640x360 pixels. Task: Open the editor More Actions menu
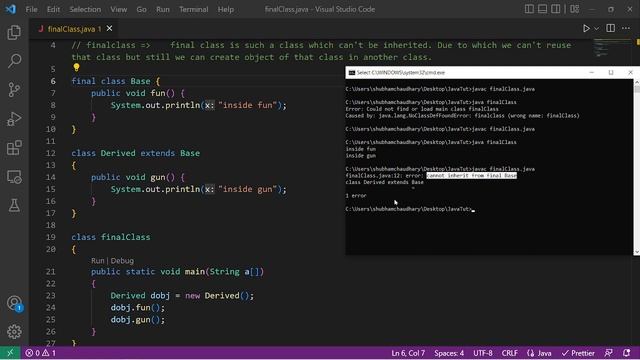pos(626,28)
